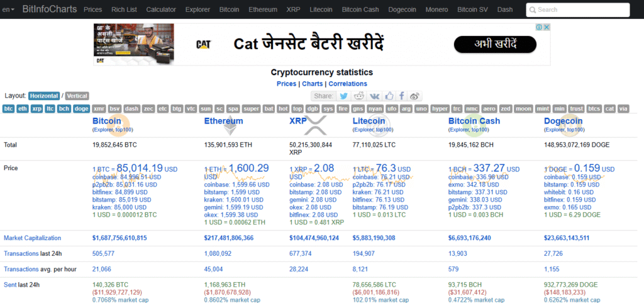The height and width of the screenshot is (303, 644).
Task: Click the thumbs-up like share icon
Action: [389, 96]
